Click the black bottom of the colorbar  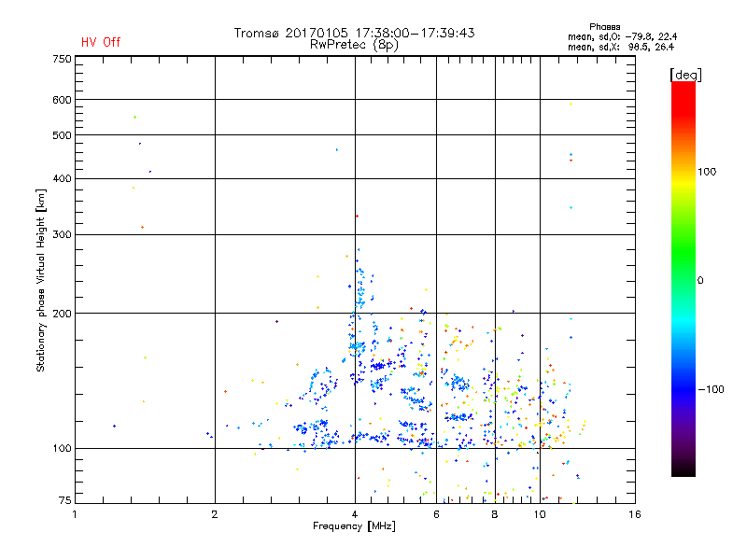click(684, 469)
